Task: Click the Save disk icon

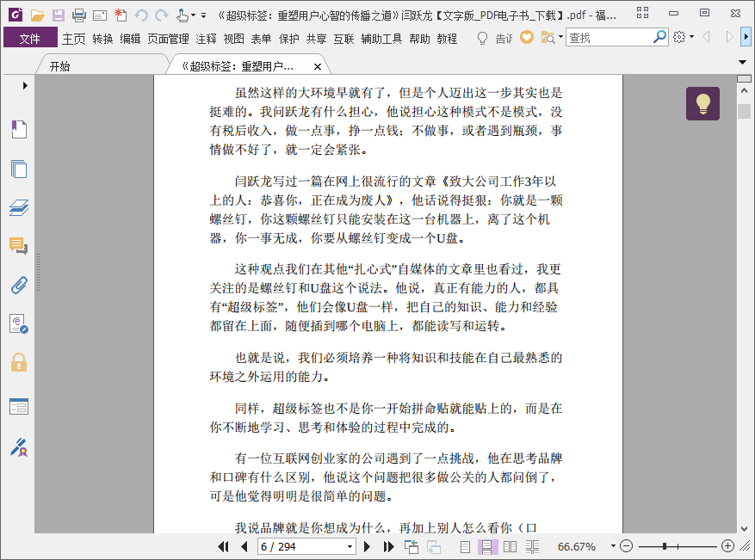Action: pos(59,15)
